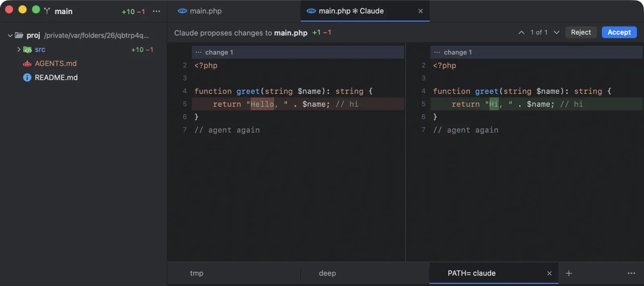Image resolution: width=644 pixels, height=286 pixels.
Task: Click "<?php" in the right pane
Action: point(444,65)
